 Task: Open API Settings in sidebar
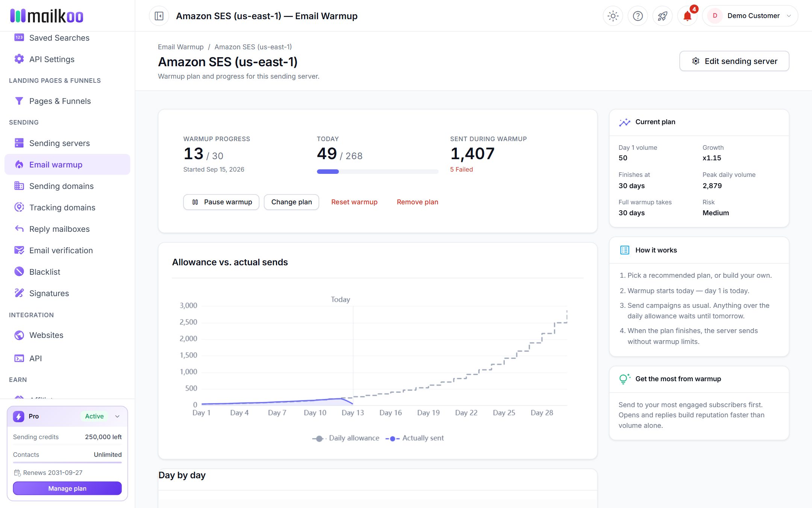(67, 59)
